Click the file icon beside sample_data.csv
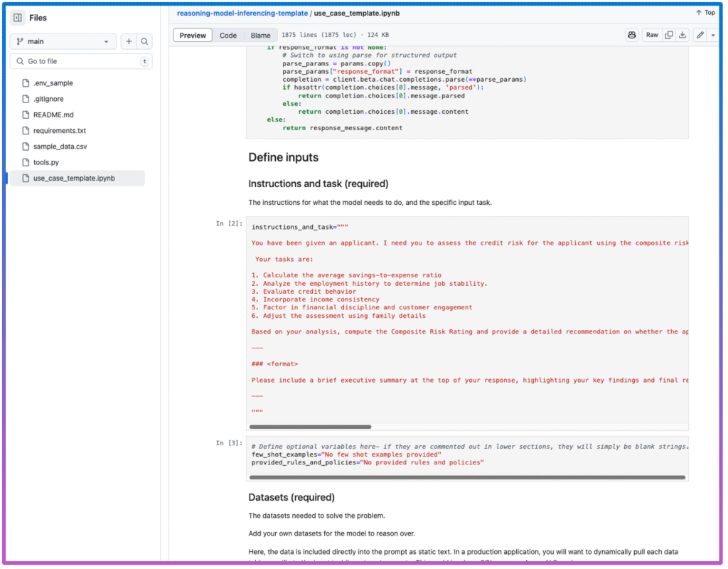The width and height of the screenshot is (728, 569). point(26,147)
